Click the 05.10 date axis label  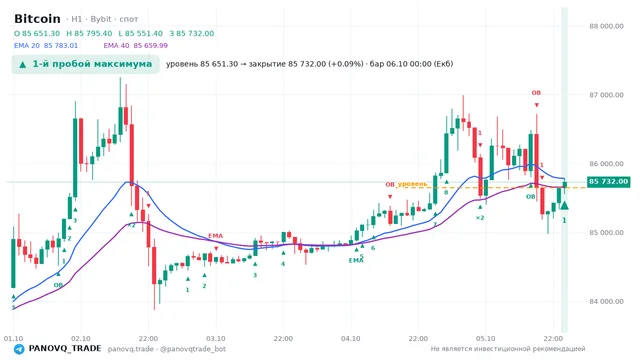pyautogui.click(x=485, y=339)
